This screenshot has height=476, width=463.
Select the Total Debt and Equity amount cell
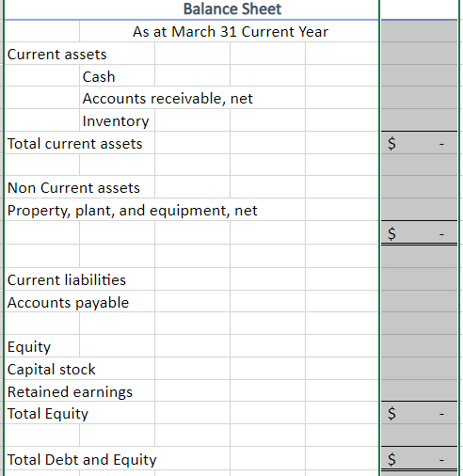(x=419, y=458)
